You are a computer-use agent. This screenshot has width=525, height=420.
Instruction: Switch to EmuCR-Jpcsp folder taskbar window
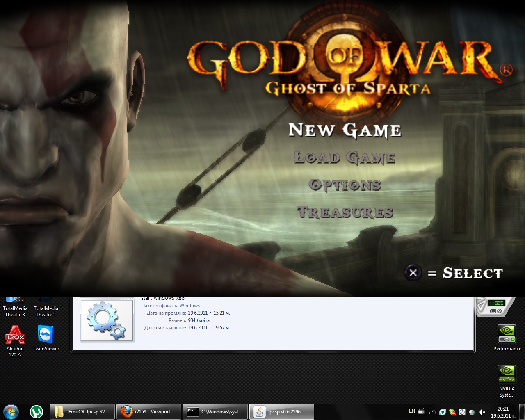(82, 411)
